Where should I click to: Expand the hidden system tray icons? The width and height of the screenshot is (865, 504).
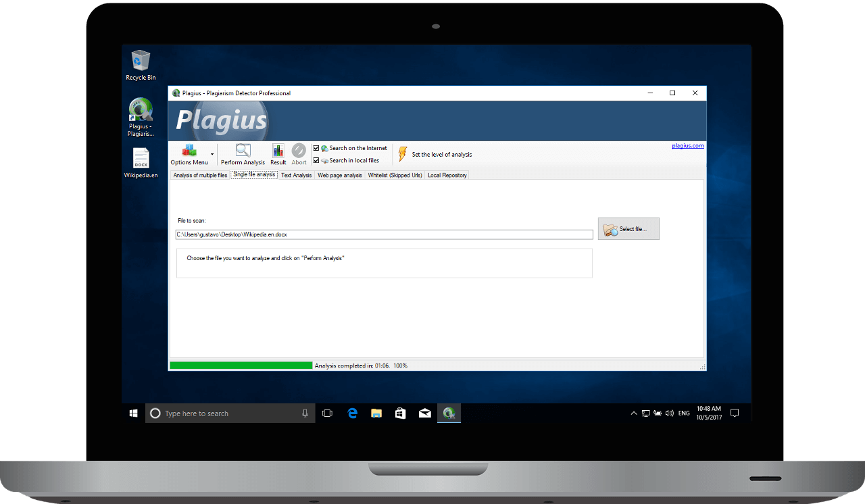click(x=634, y=413)
